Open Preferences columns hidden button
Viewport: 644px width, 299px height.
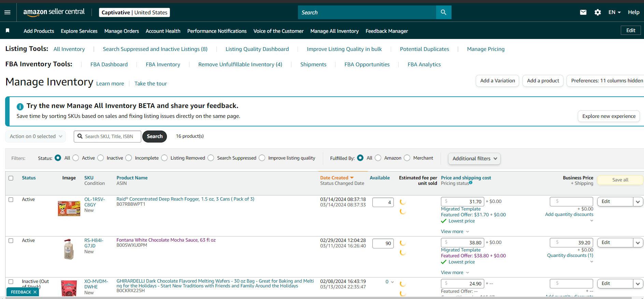click(x=605, y=81)
